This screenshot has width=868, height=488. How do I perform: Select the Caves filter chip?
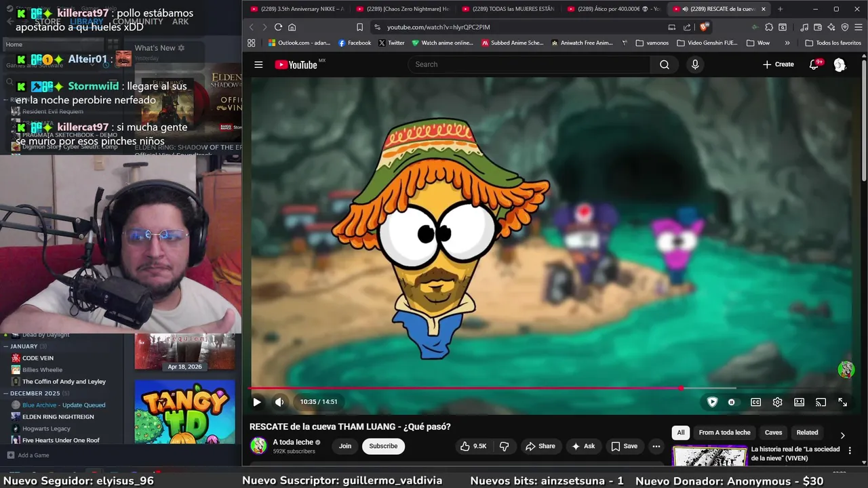(773, 432)
